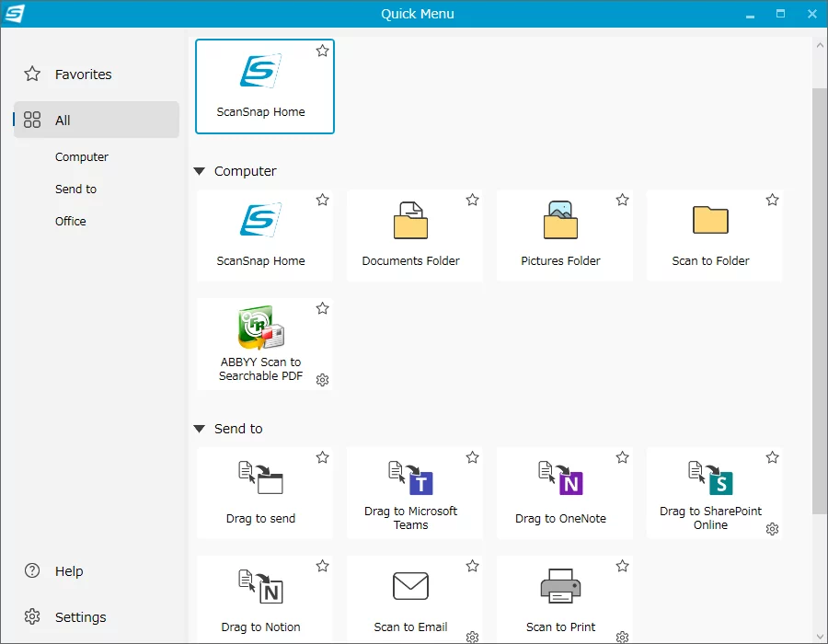Open Settings in the sidebar

pos(80,617)
